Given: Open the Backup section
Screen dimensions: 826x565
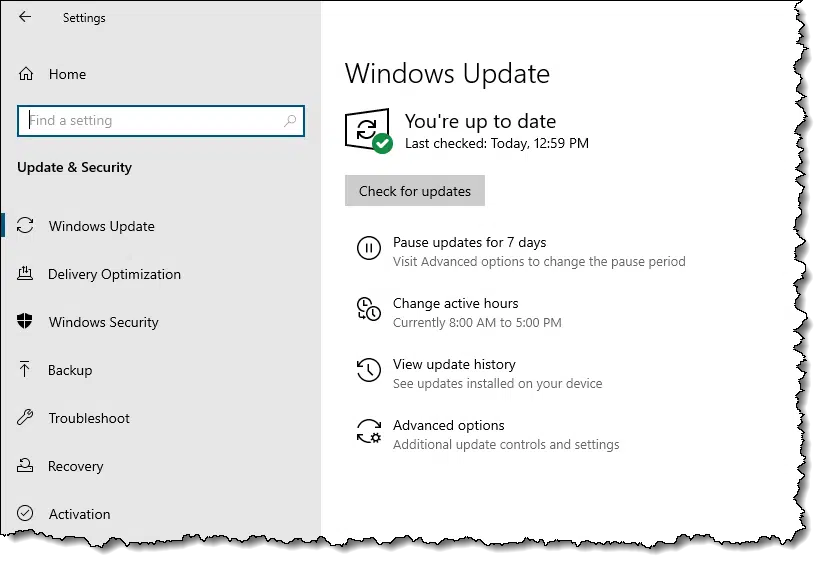Looking at the screenshot, I should [70, 370].
